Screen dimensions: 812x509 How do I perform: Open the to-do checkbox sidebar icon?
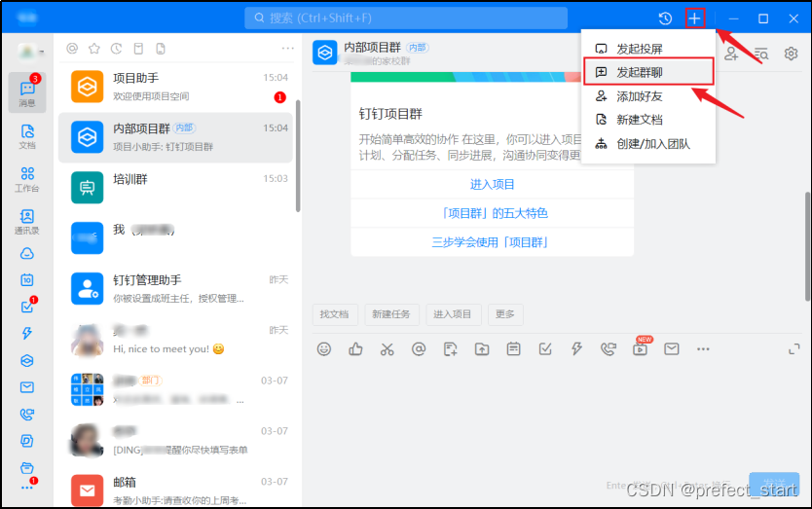tap(27, 306)
